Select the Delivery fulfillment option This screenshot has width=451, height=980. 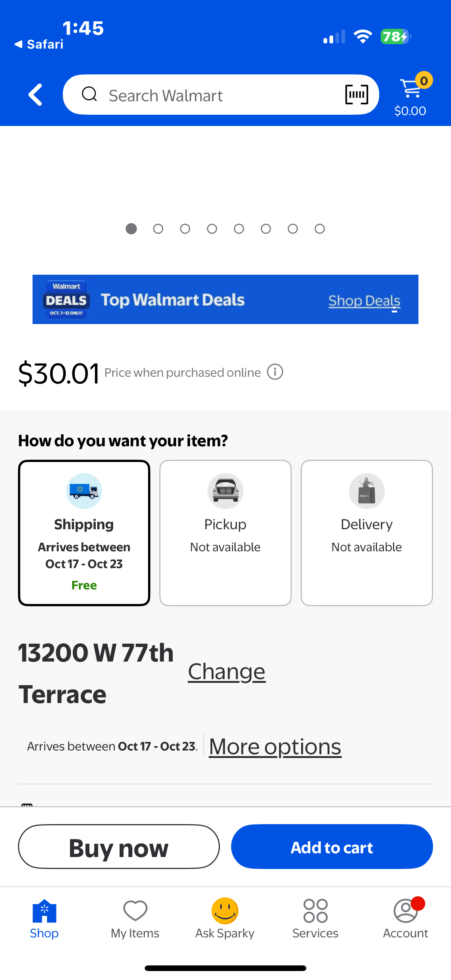pos(366,532)
